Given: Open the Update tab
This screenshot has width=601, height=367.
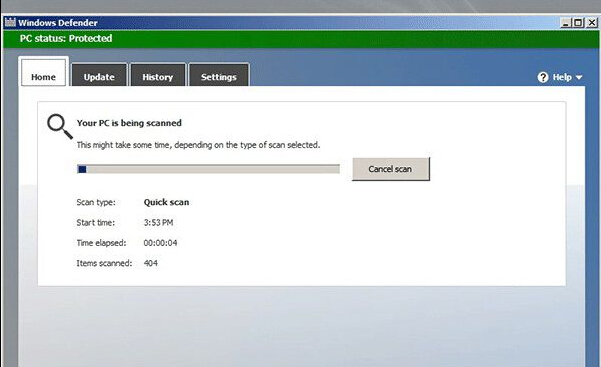Looking at the screenshot, I should (x=99, y=75).
